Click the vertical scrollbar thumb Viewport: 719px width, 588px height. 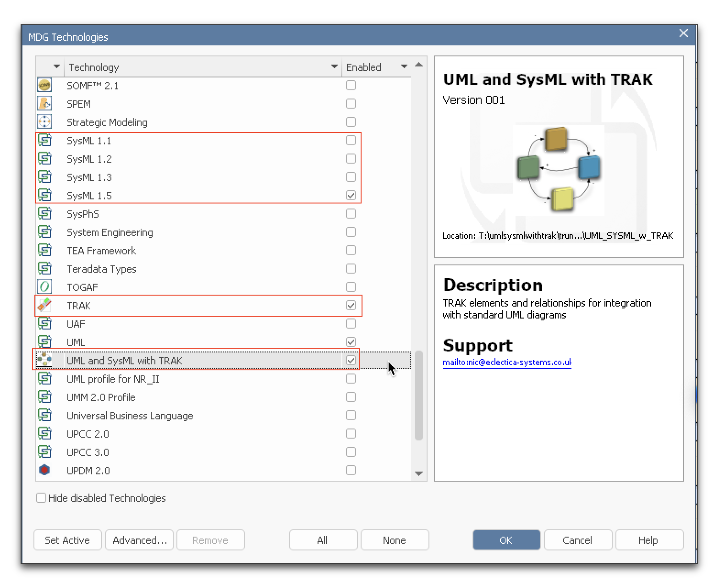coord(419,396)
